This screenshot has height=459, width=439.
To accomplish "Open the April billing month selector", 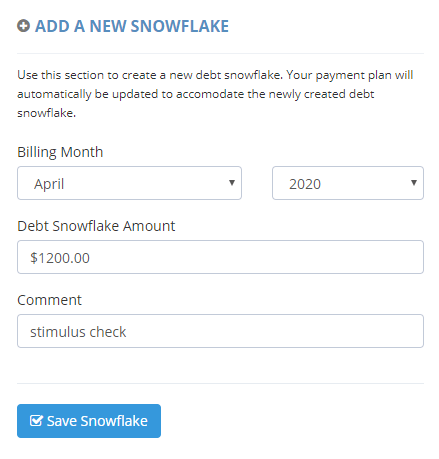I will (129, 183).
